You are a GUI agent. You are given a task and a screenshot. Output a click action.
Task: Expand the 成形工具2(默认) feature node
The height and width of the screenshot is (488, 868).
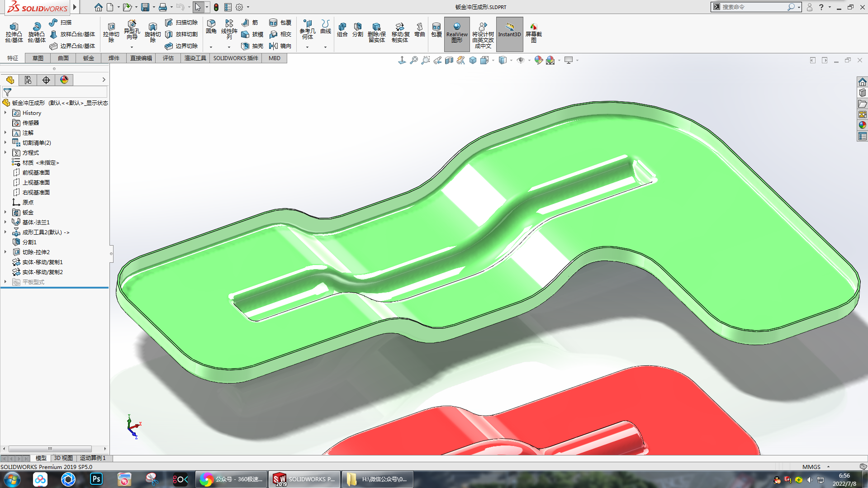point(5,232)
